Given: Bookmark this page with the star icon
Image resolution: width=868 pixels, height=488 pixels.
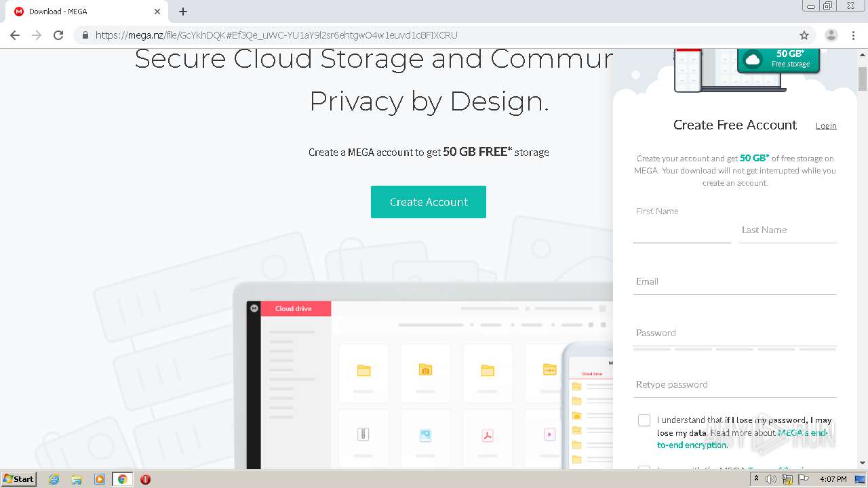Looking at the screenshot, I should pos(804,35).
